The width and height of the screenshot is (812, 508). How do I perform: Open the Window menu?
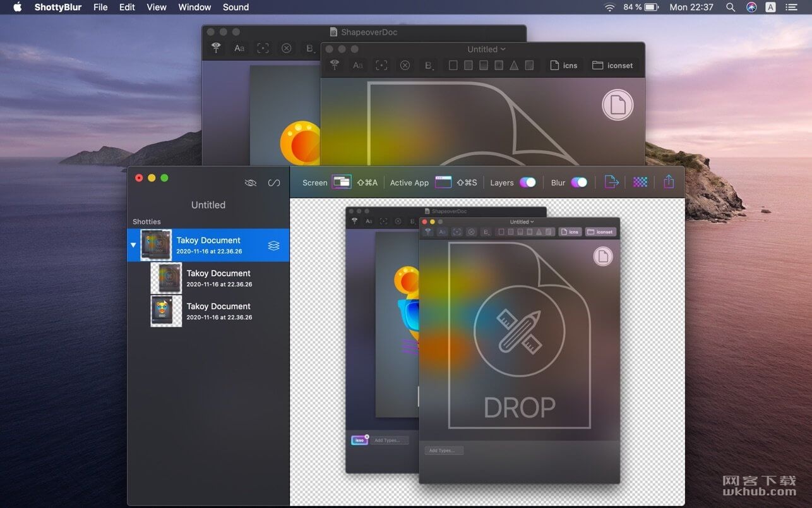point(194,7)
